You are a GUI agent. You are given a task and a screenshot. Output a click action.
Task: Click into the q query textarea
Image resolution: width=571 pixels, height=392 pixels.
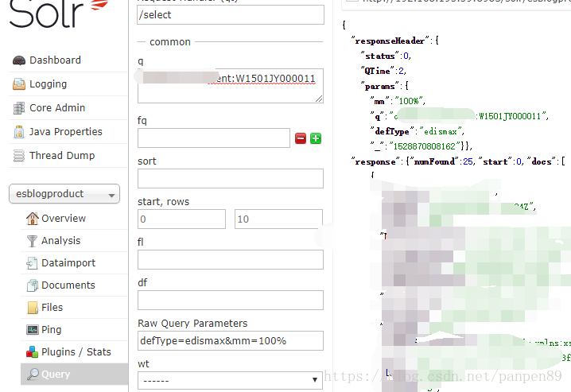click(x=231, y=86)
